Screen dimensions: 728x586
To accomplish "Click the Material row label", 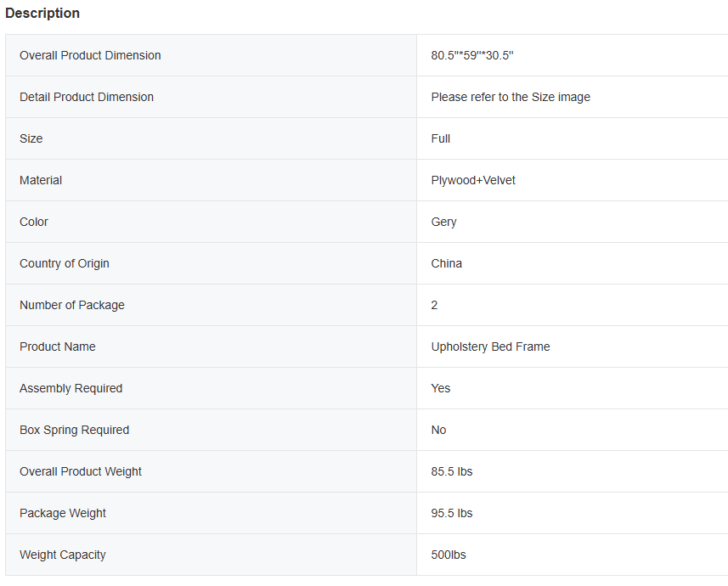I will 41,180.
